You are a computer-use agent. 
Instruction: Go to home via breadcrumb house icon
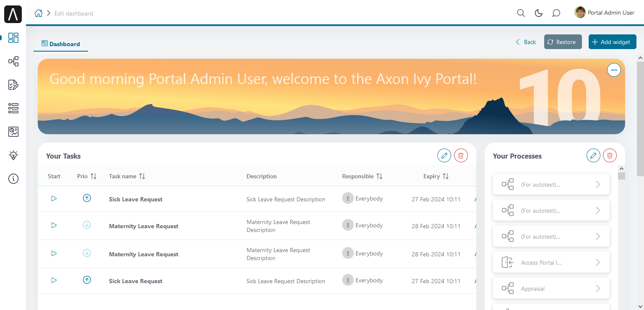coord(39,13)
